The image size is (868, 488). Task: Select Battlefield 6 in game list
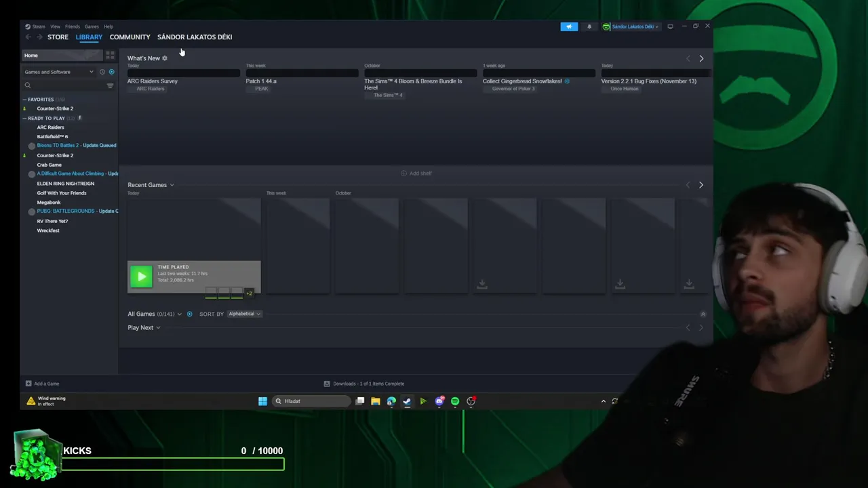pos(52,137)
